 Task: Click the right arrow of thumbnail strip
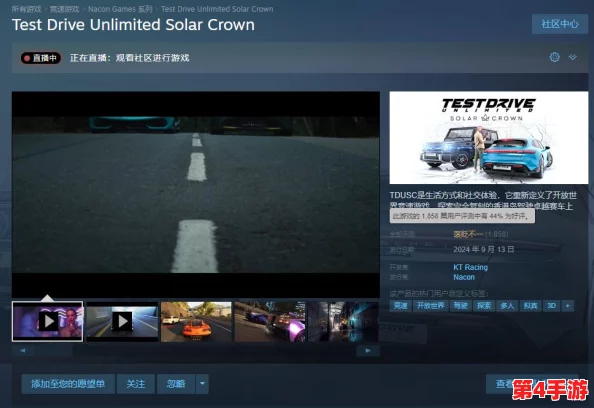tap(368, 351)
